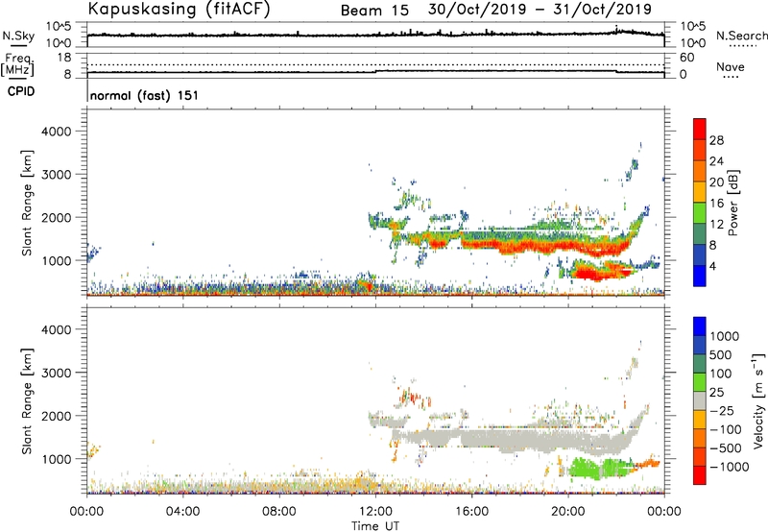
Task: Click the '1000' velocity scale value
Action: [725, 336]
